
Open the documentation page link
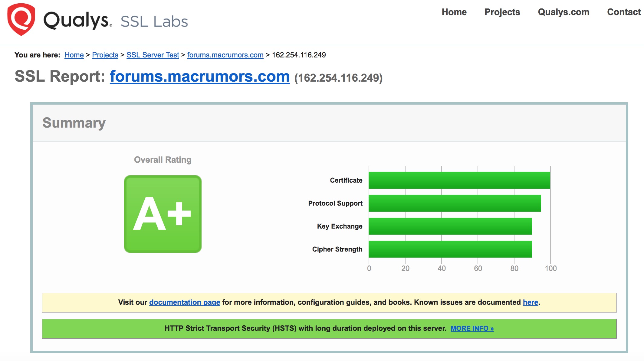[x=185, y=302]
